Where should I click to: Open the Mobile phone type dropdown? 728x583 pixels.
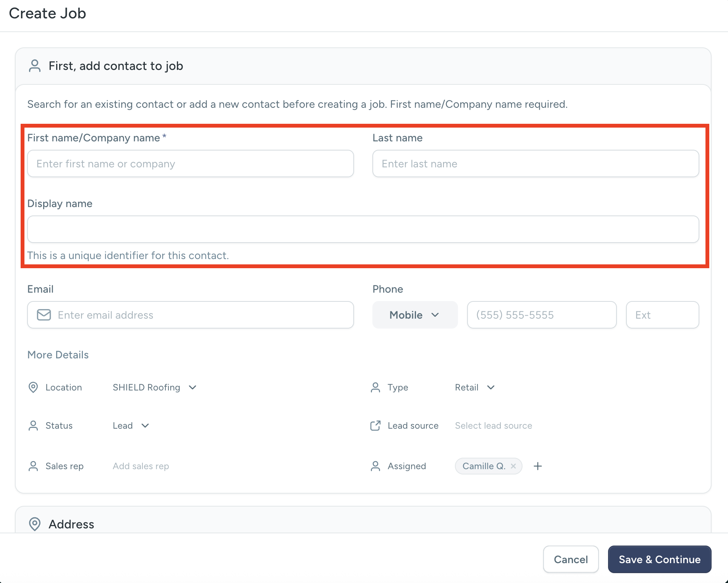(415, 315)
